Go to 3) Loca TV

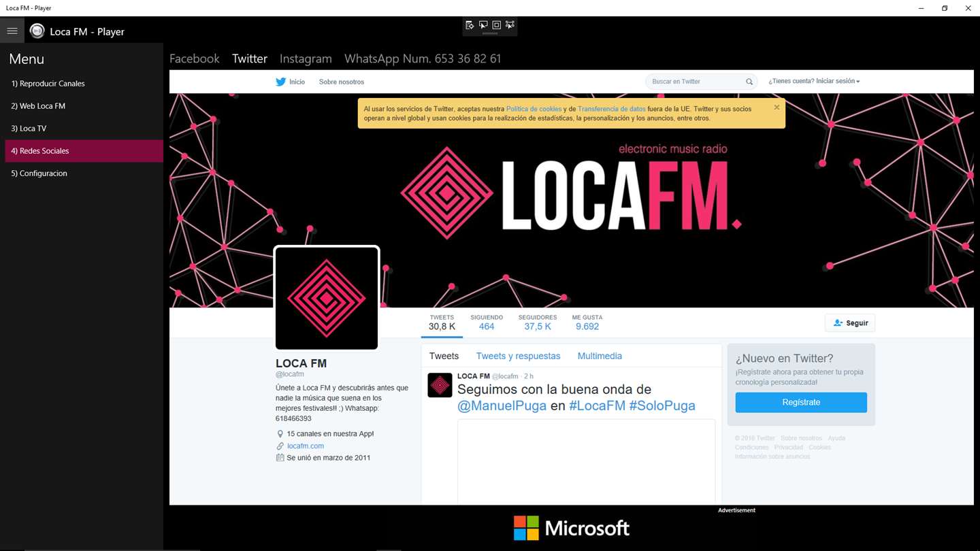click(84, 129)
